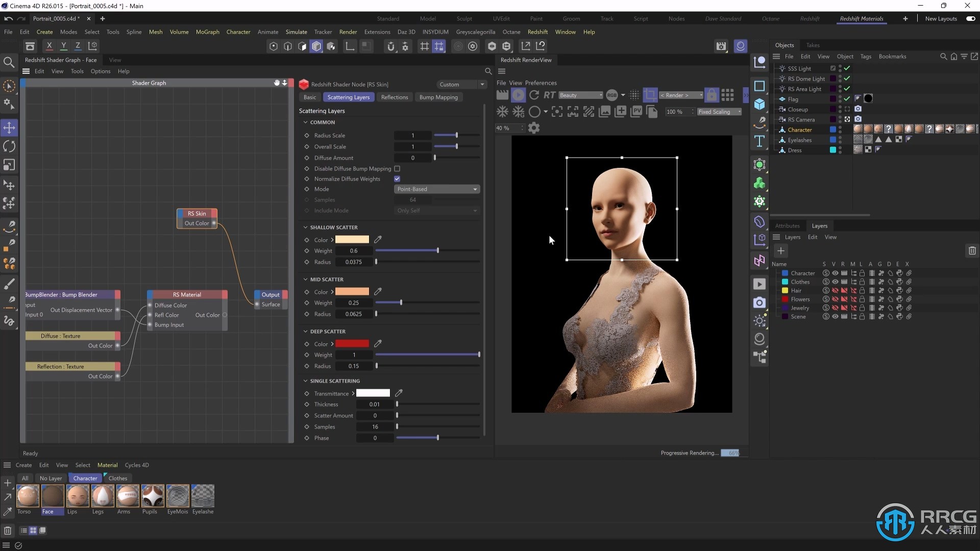Toggle the RT real-time render icon
Image resolution: width=980 pixels, height=551 pixels.
point(549,95)
